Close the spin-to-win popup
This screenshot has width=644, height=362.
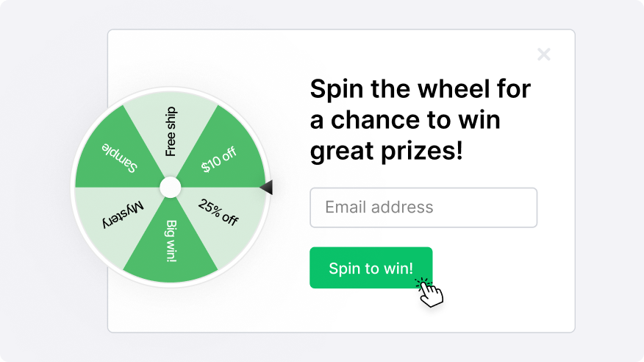coord(544,54)
